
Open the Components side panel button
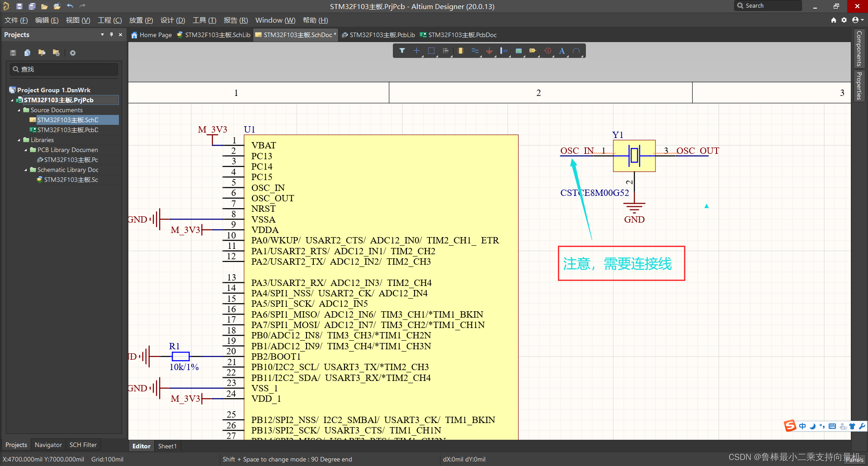(x=859, y=48)
